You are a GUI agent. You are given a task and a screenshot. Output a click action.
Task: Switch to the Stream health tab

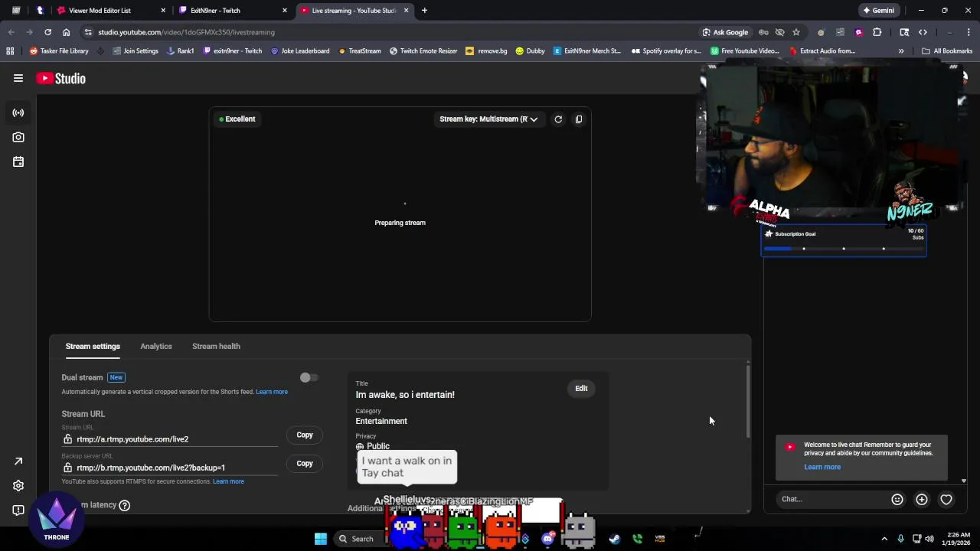pyautogui.click(x=216, y=346)
